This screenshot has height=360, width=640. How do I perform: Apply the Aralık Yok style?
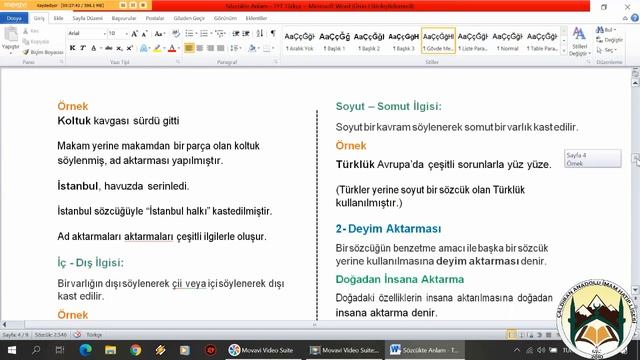(300, 41)
